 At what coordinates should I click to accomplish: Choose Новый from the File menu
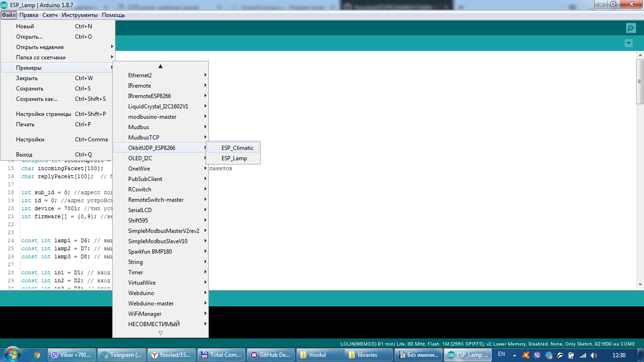(58, 26)
